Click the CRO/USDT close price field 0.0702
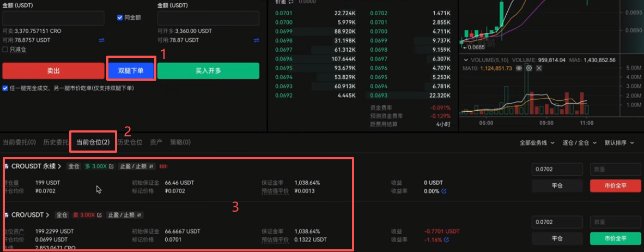 [x=557, y=223]
